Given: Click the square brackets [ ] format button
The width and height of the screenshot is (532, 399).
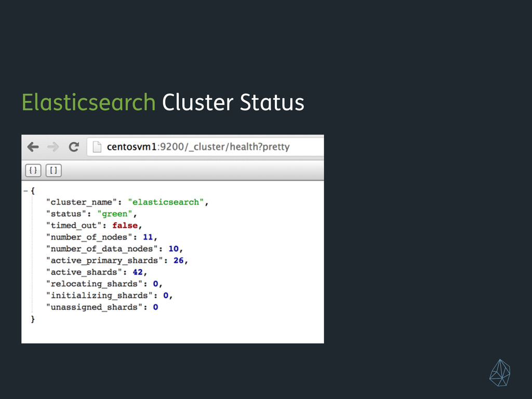Looking at the screenshot, I should [x=54, y=170].
